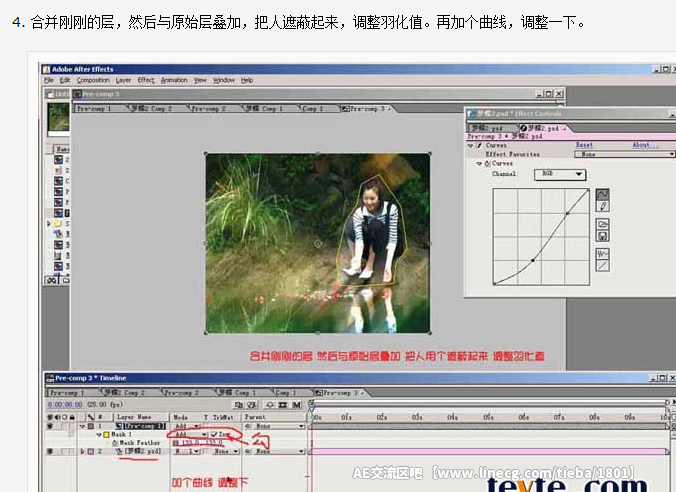Open the Animation menu
676x492 pixels.
pos(174,81)
